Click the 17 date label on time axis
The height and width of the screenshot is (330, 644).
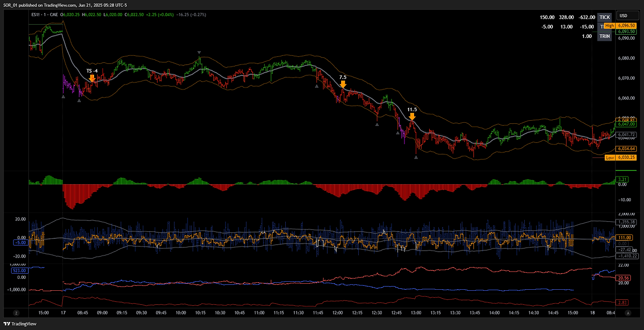(63, 312)
